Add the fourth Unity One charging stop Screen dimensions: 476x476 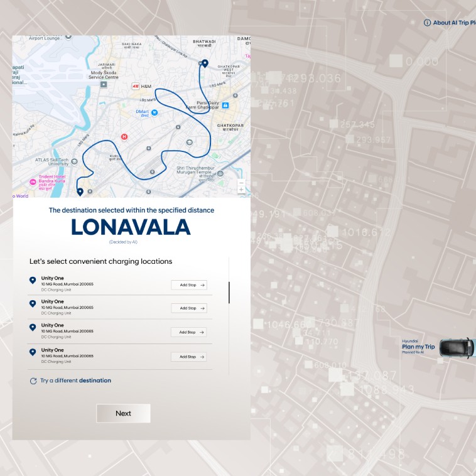click(188, 357)
